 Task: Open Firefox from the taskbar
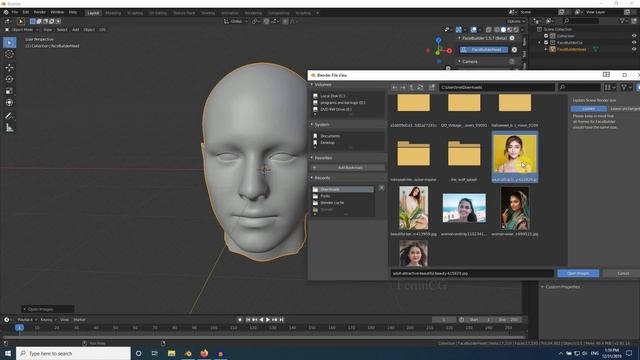click(204, 353)
